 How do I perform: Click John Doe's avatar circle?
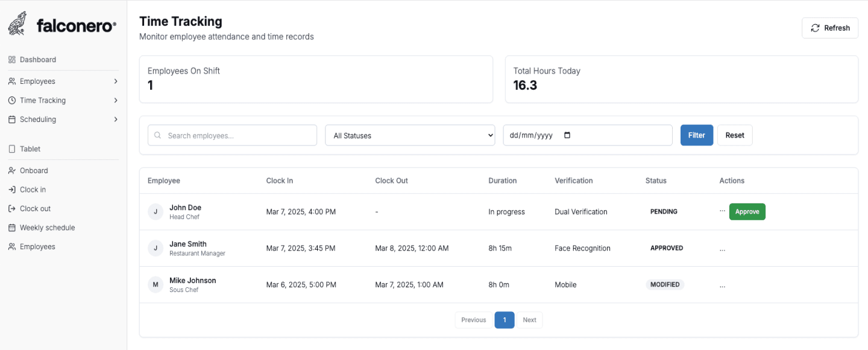point(156,212)
